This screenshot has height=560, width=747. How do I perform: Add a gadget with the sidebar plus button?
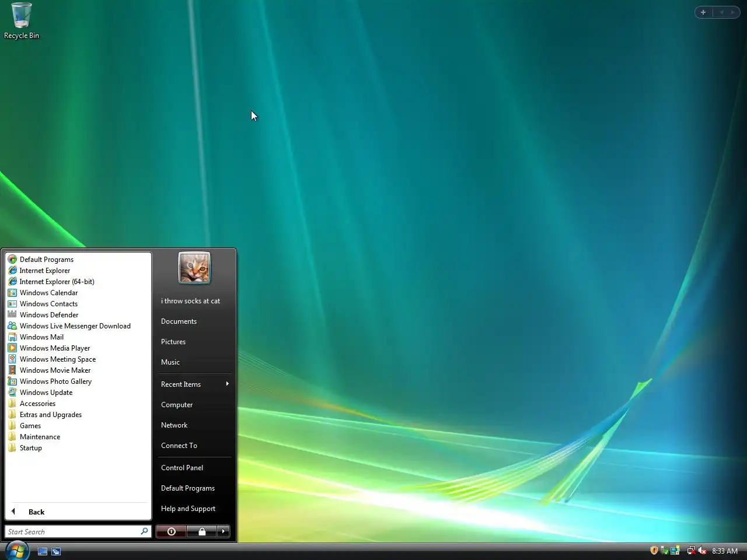(x=703, y=12)
